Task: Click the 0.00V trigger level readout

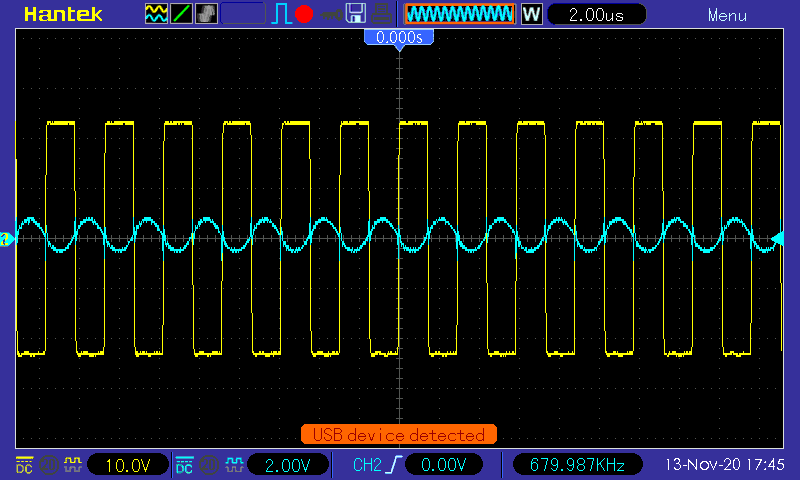Action: click(444, 465)
